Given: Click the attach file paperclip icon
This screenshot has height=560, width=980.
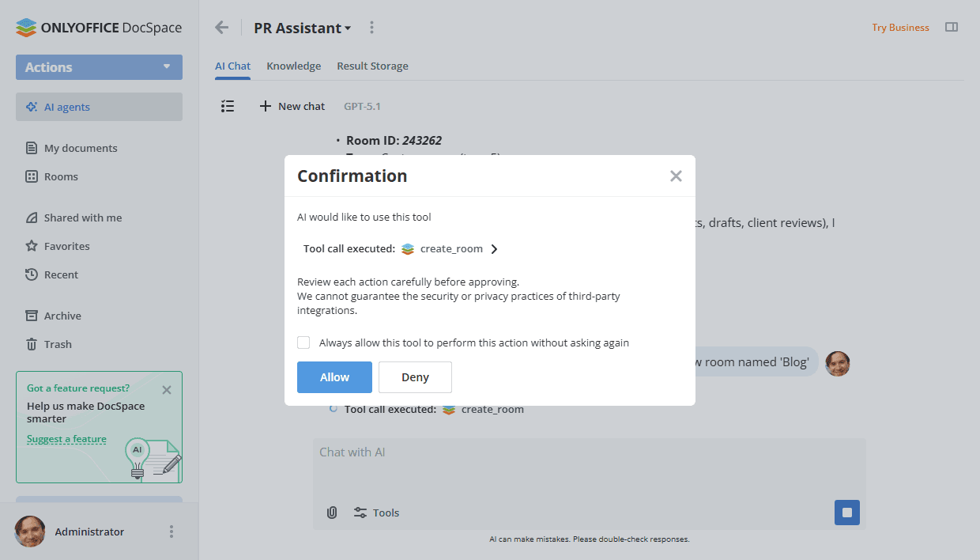Looking at the screenshot, I should pos(332,513).
